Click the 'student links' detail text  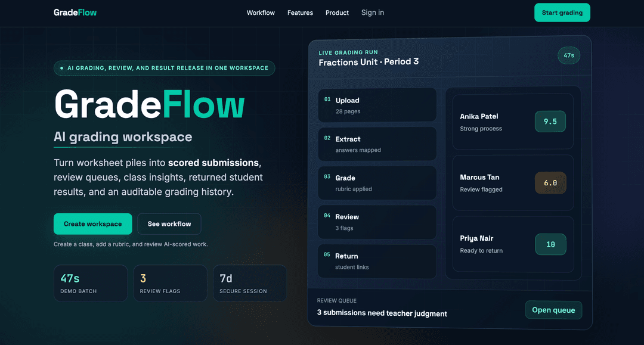[x=352, y=267]
